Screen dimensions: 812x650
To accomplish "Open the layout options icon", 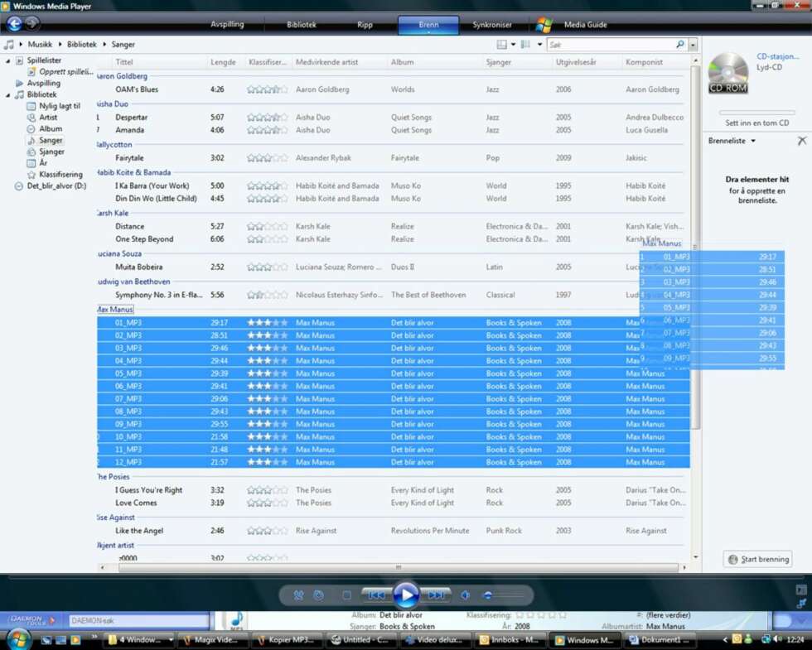I will [501, 45].
